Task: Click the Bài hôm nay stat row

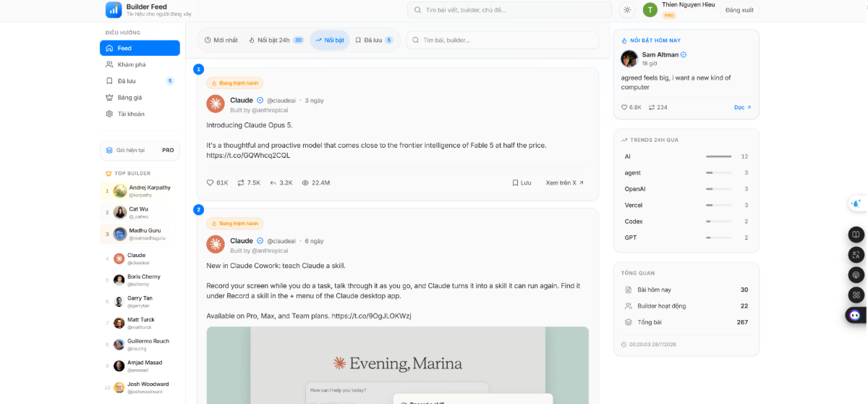Action: point(686,290)
